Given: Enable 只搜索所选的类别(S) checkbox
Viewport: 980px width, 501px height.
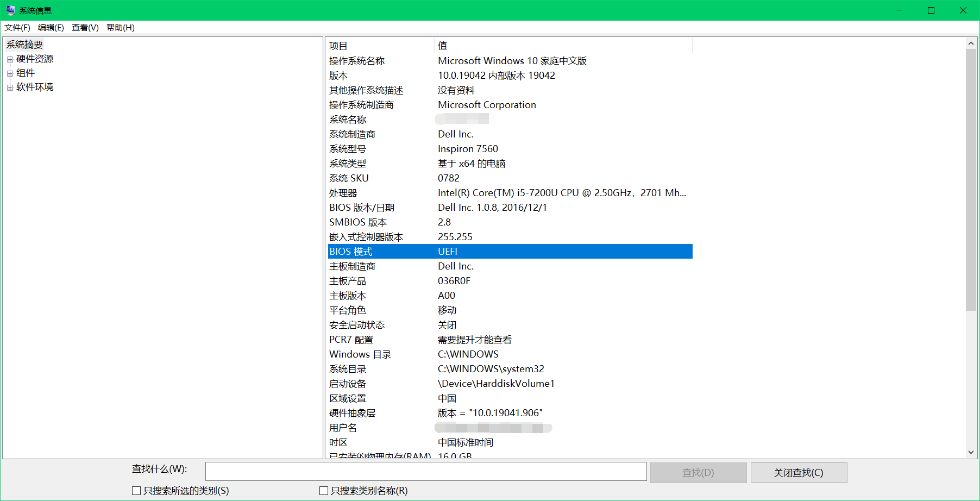Looking at the screenshot, I should [136, 490].
